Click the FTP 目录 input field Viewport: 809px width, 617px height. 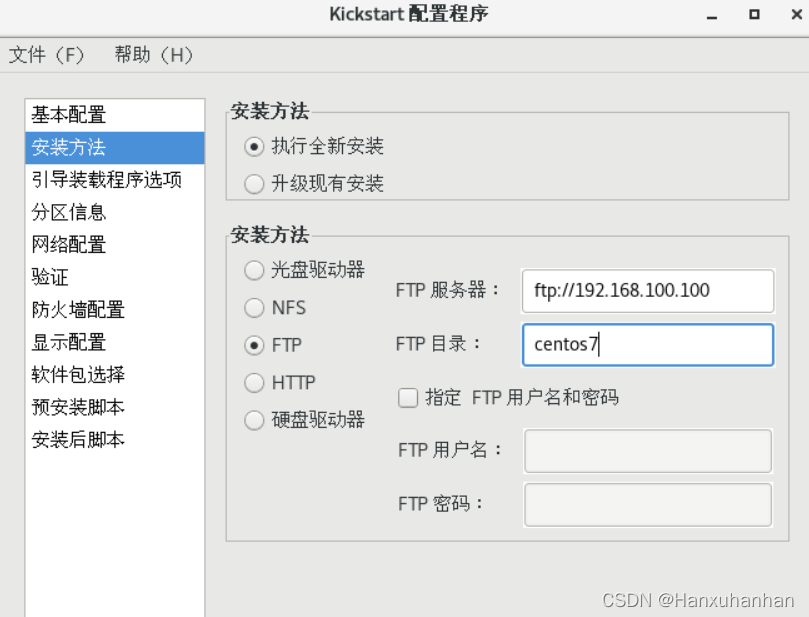click(647, 345)
